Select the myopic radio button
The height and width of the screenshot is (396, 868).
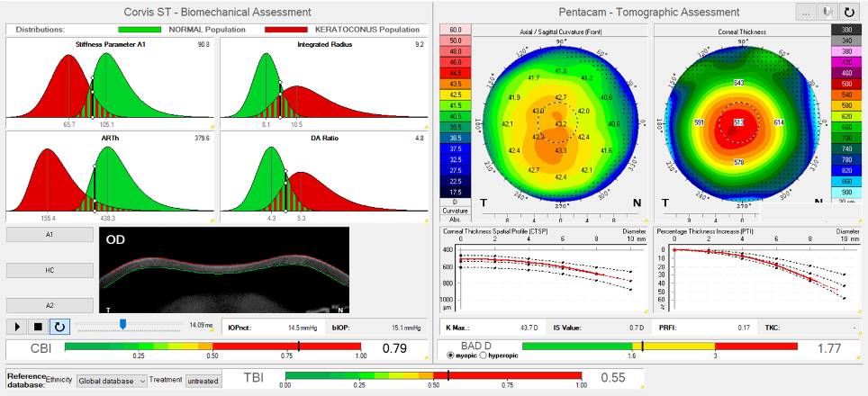click(451, 355)
